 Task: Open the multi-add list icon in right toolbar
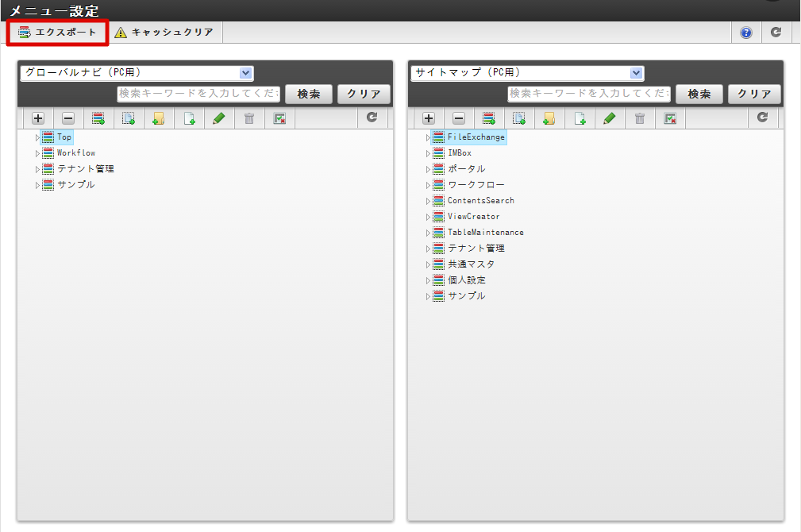point(489,118)
